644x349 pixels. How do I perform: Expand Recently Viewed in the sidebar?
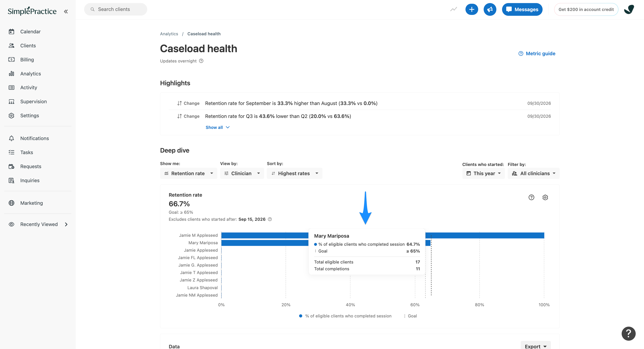click(38, 224)
